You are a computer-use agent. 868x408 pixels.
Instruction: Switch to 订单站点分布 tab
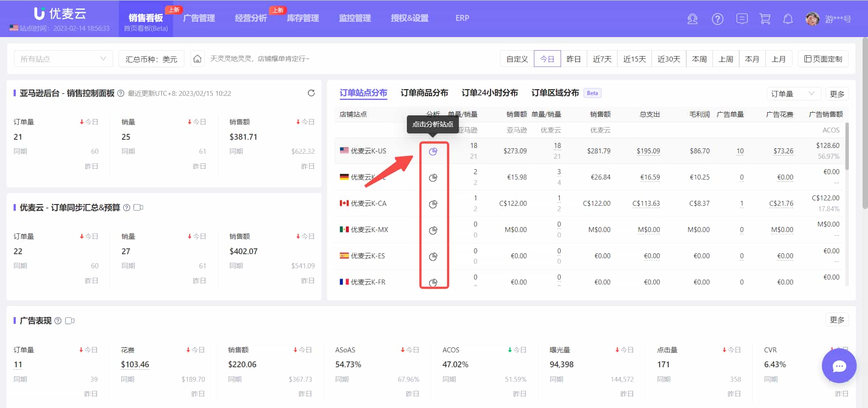(x=363, y=93)
